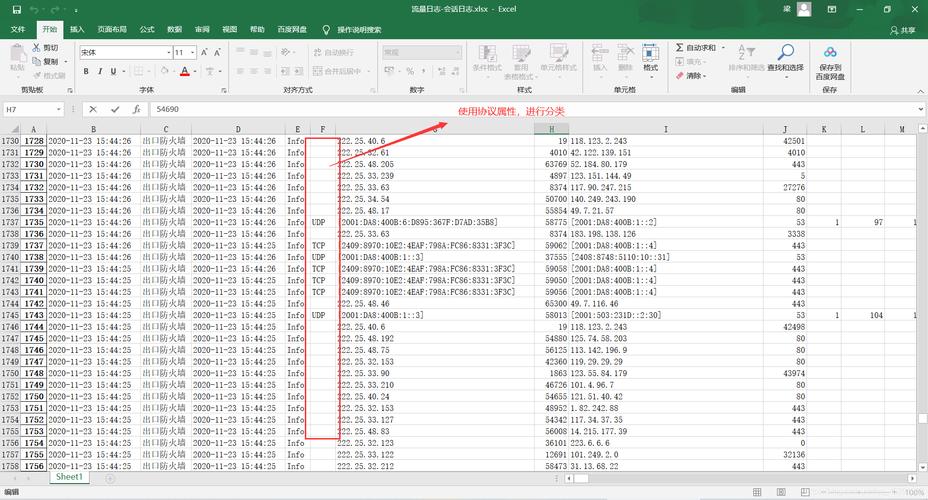Click the Format as Table (套用表格格式) icon

point(521,54)
